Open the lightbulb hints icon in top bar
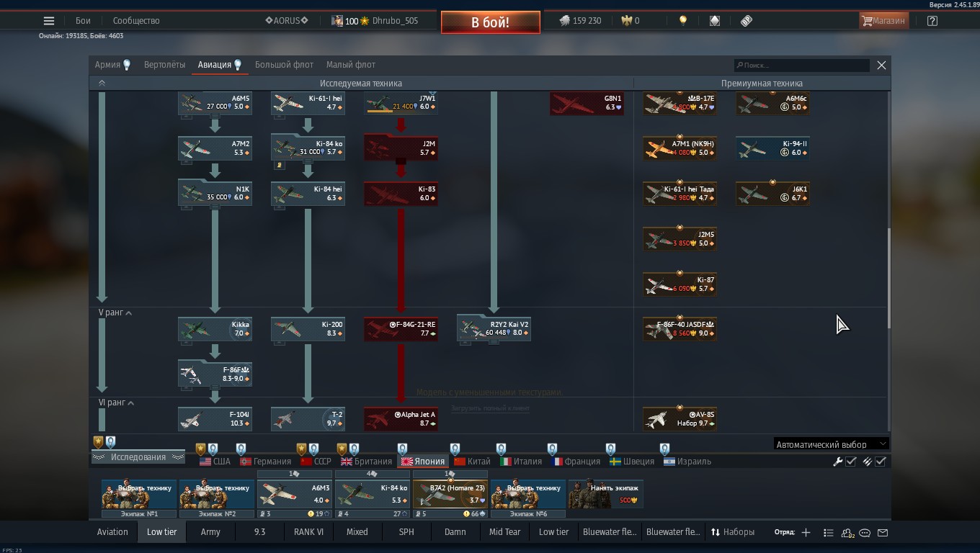Screen dimensions: 980x553 coord(683,21)
